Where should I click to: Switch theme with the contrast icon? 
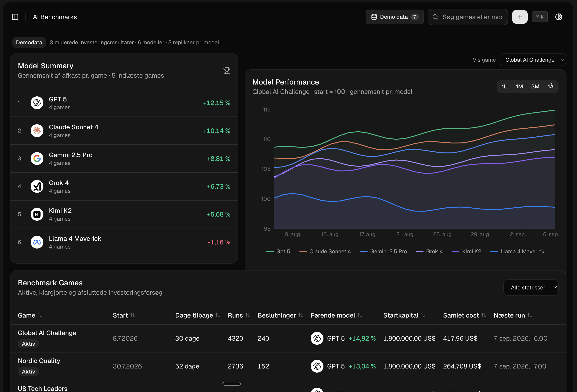558,17
